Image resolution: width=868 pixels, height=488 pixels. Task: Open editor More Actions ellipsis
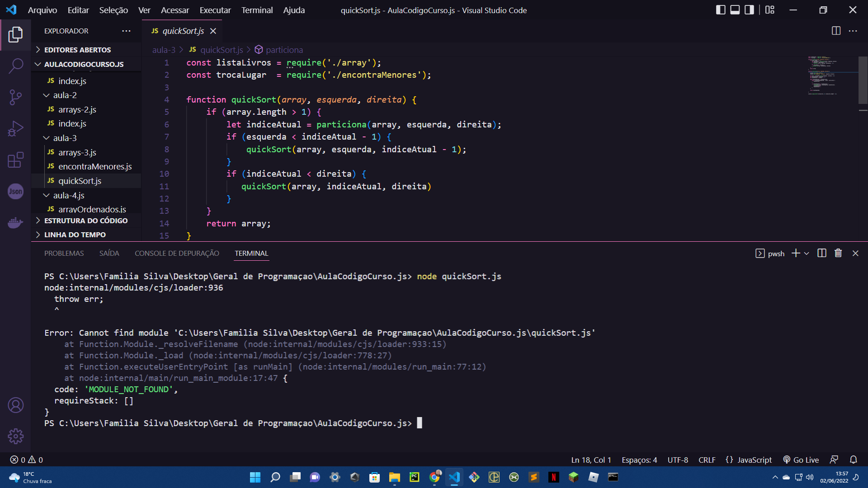pos(853,31)
